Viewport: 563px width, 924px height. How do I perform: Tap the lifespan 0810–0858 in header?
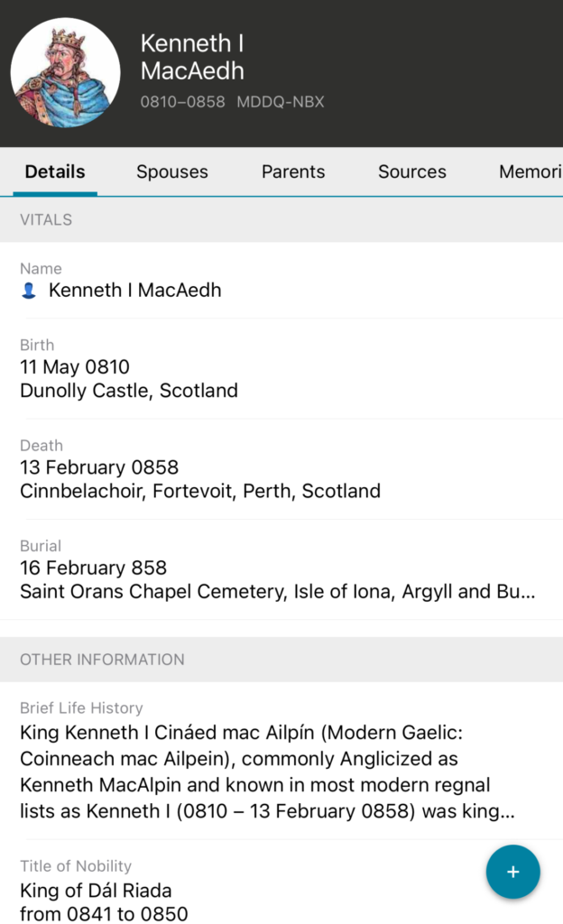click(x=182, y=102)
